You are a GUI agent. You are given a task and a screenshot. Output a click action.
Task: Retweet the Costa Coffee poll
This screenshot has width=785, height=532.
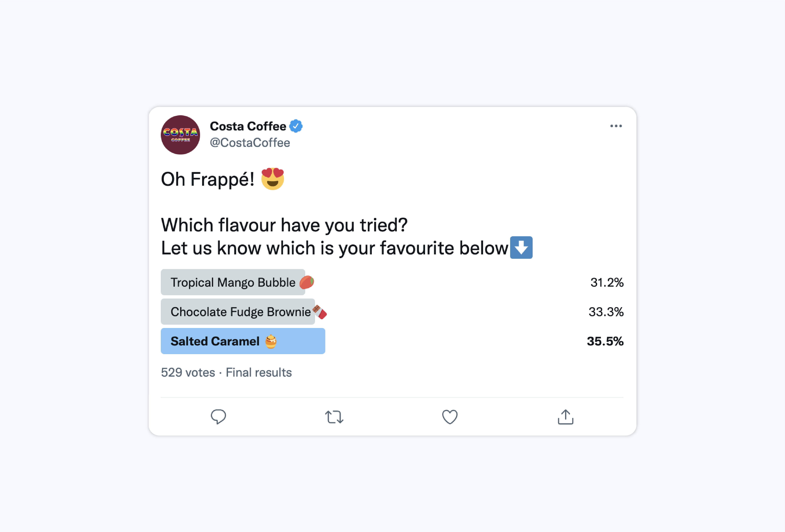click(334, 417)
